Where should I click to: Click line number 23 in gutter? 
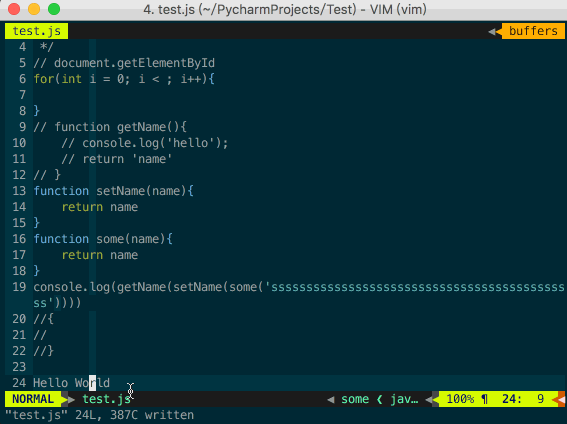19,367
